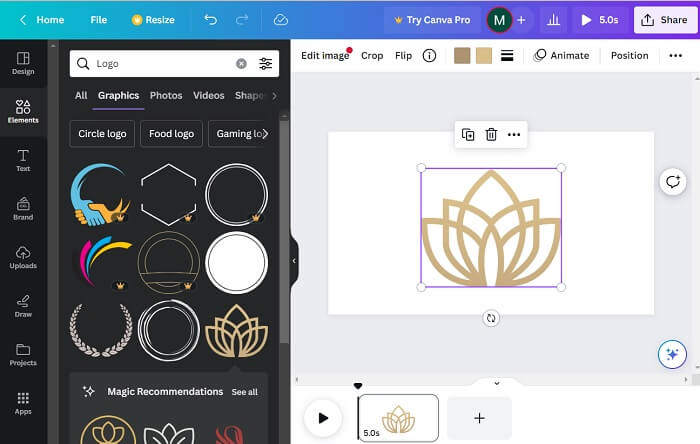Select the gold lotus graphic in results
The height and width of the screenshot is (444, 700).
237,331
